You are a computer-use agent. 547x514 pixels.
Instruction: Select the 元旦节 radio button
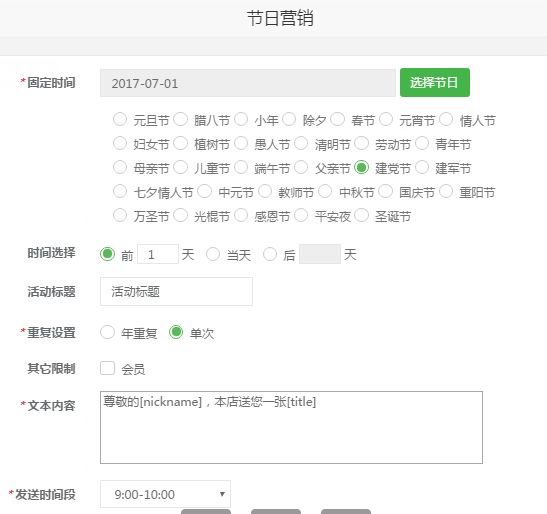[120, 119]
